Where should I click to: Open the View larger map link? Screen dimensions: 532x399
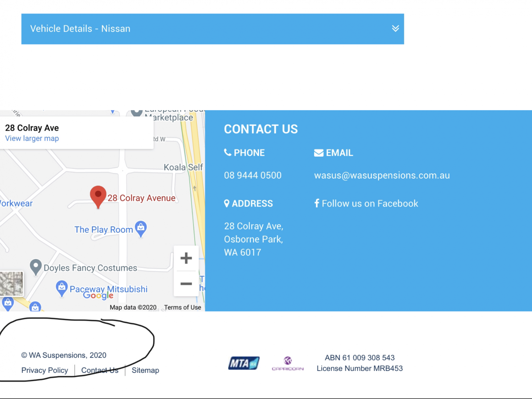[x=32, y=139]
